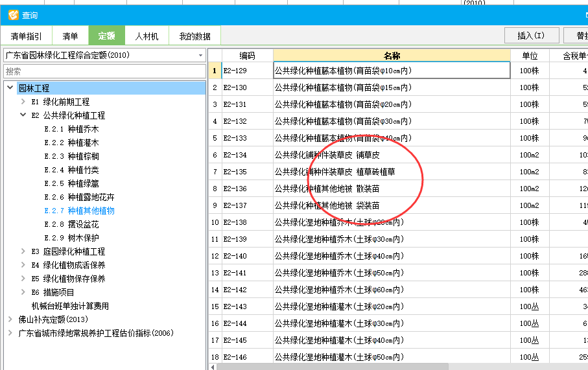Click name cell 公共绿化种植藤本植物(育苗袋φ30cm内)
588x370 pixels.
pos(392,121)
